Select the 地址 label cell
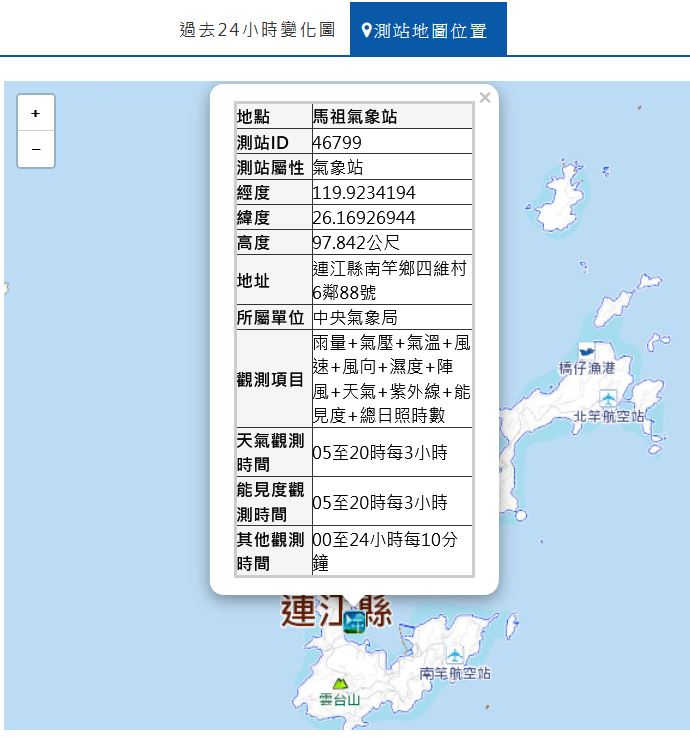The width and height of the screenshot is (690, 738). tap(274, 280)
